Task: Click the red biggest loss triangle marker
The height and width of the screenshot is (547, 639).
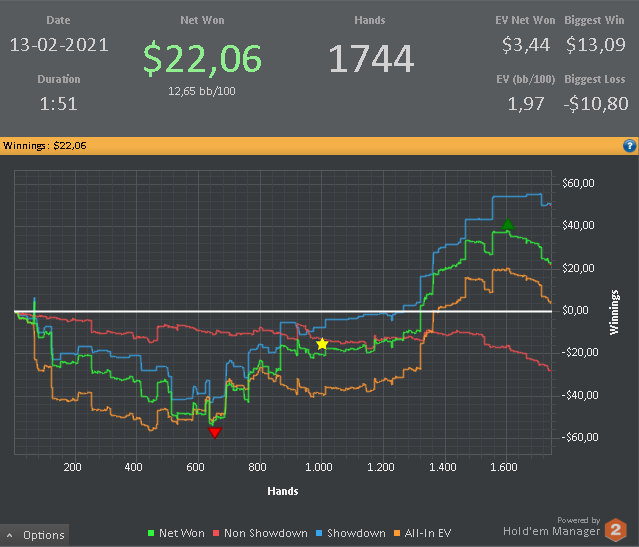Action: coord(215,432)
